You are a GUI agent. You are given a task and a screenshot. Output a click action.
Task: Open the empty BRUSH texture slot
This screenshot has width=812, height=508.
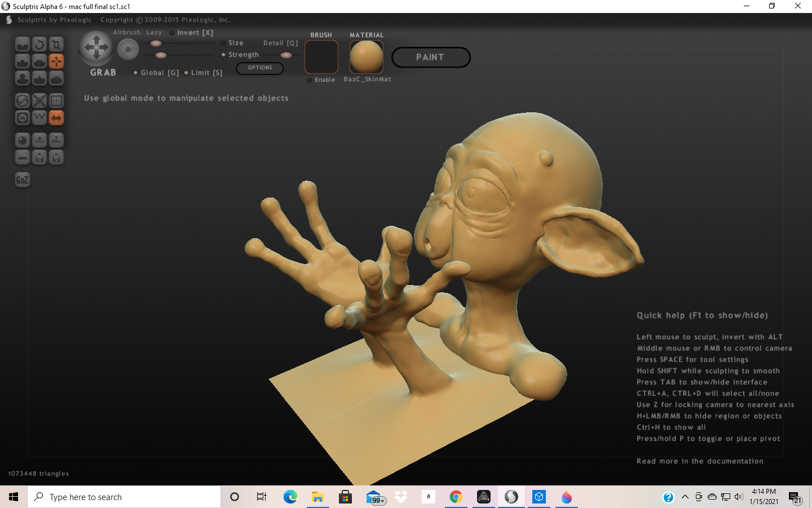pyautogui.click(x=321, y=57)
